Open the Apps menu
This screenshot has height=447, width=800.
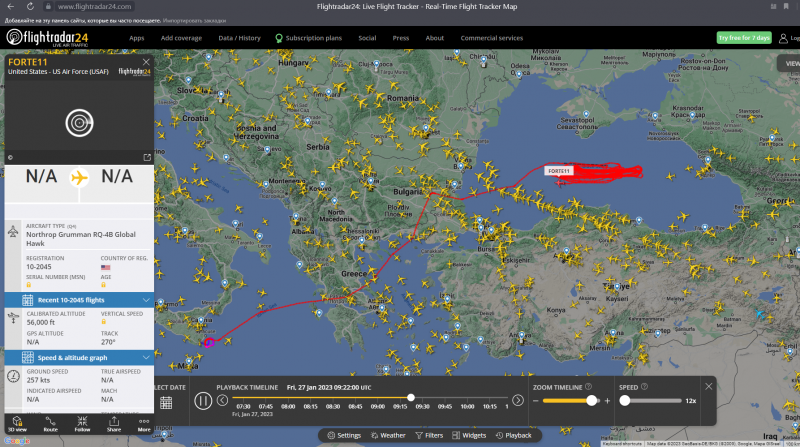[137, 38]
